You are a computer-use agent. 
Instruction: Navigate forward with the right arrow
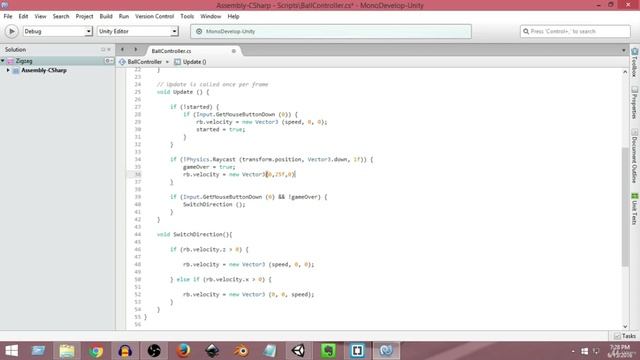click(x=136, y=49)
